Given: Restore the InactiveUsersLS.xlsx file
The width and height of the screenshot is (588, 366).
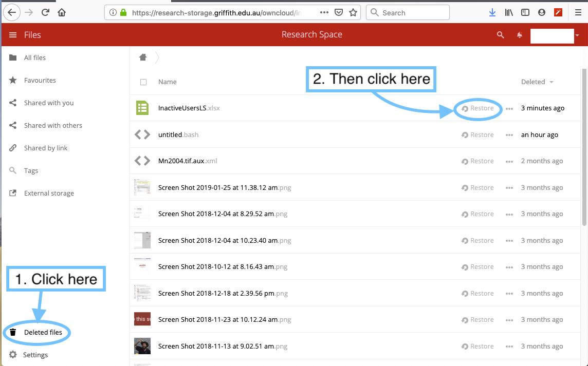Looking at the screenshot, I should pos(477,108).
